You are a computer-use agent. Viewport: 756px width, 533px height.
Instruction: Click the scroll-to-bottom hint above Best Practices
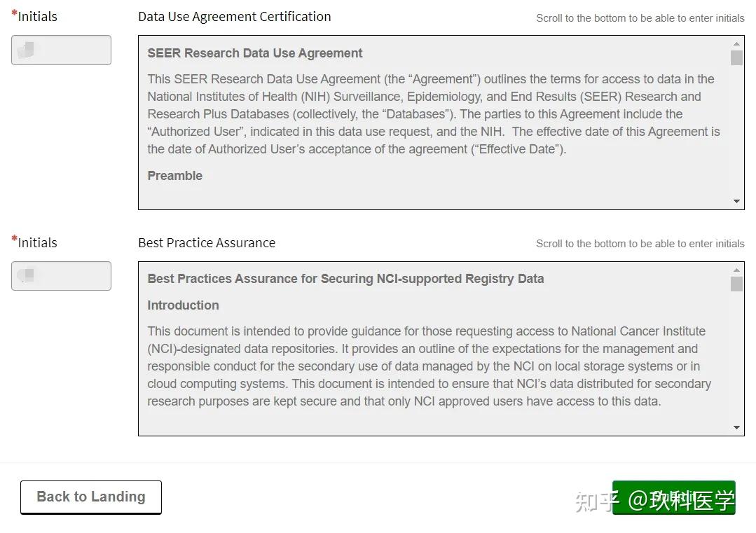640,244
